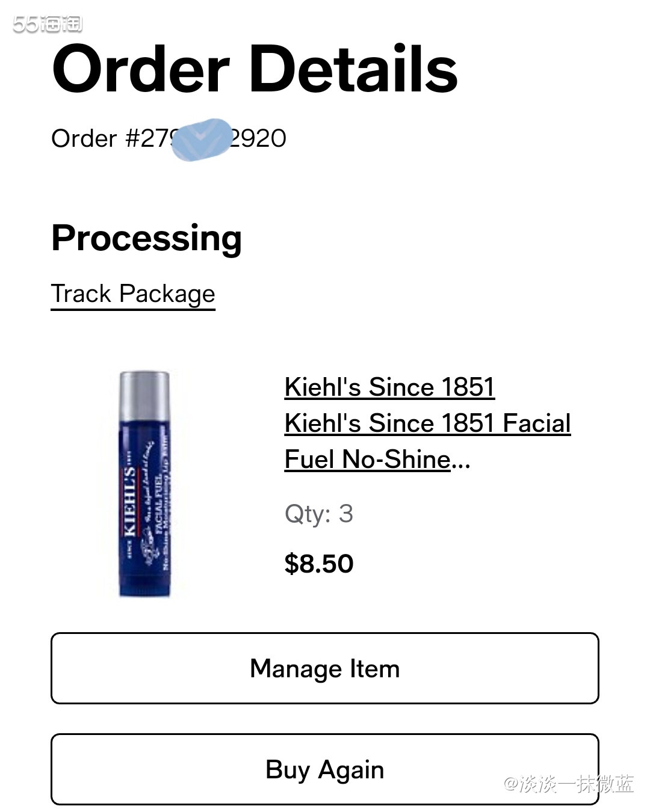Click the Processing status heading
The width and height of the screenshot is (650, 812).
click(x=147, y=238)
